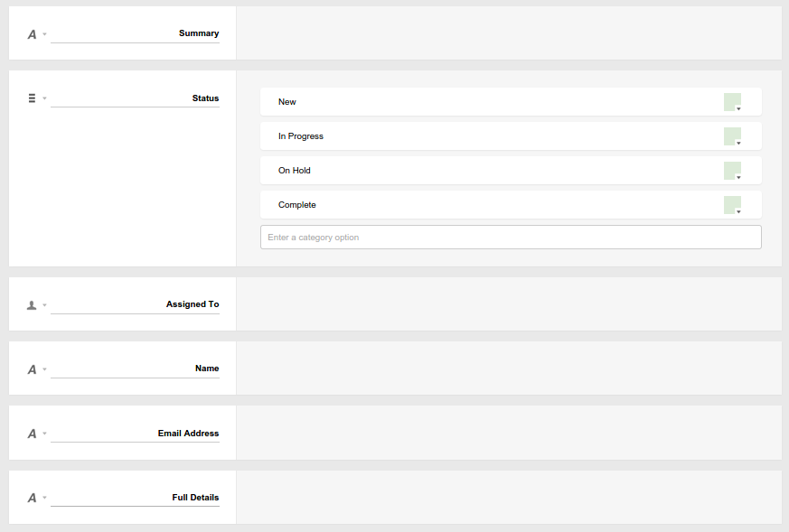The width and height of the screenshot is (789, 532).
Task: Click the person icon beside Assigned To
Action: [32, 305]
